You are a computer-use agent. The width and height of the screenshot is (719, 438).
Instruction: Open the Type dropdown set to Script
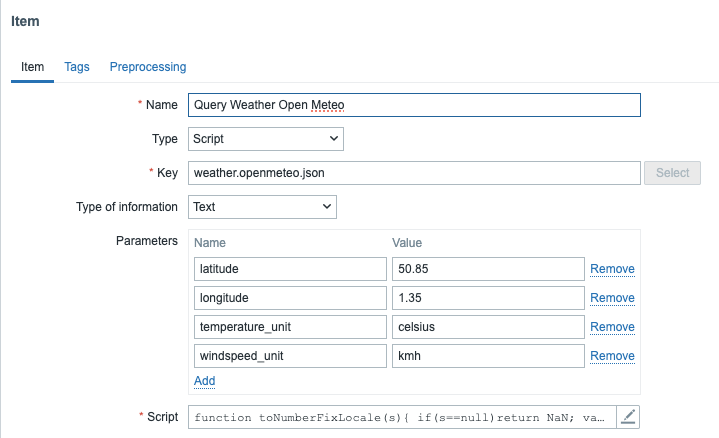coord(266,139)
